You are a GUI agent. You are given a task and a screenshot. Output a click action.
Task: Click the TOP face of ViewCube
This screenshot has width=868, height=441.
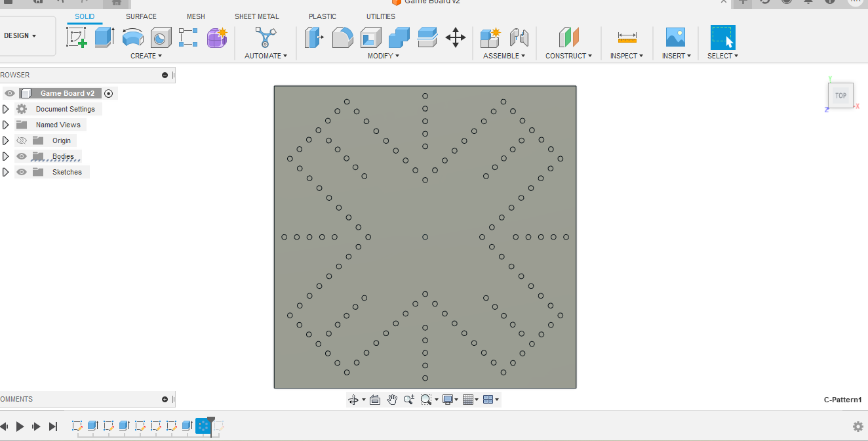[840, 96]
